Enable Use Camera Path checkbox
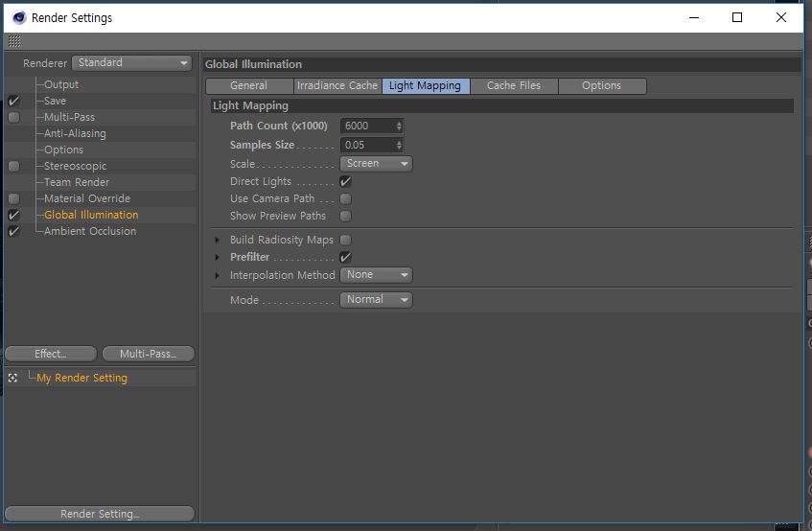The width and height of the screenshot is (812, 531). 345,198
